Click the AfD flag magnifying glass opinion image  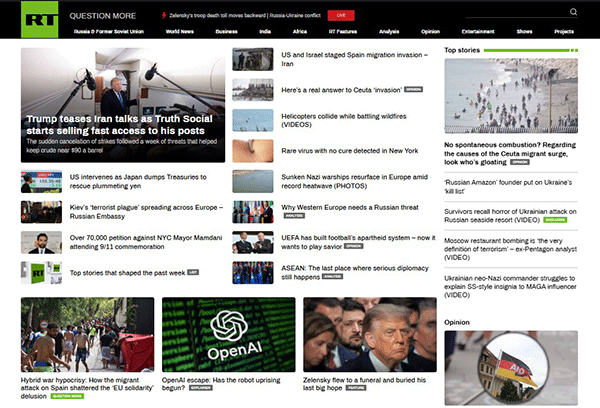(511, 368)
